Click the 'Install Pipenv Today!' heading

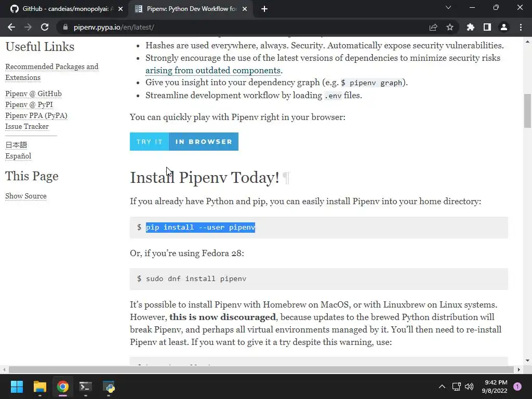pos(204,178)
